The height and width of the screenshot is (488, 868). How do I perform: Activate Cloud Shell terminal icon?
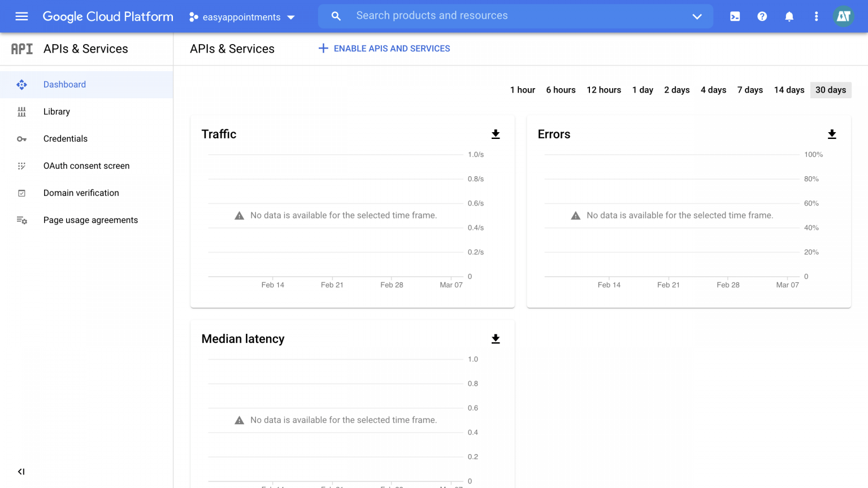[735, 16]
